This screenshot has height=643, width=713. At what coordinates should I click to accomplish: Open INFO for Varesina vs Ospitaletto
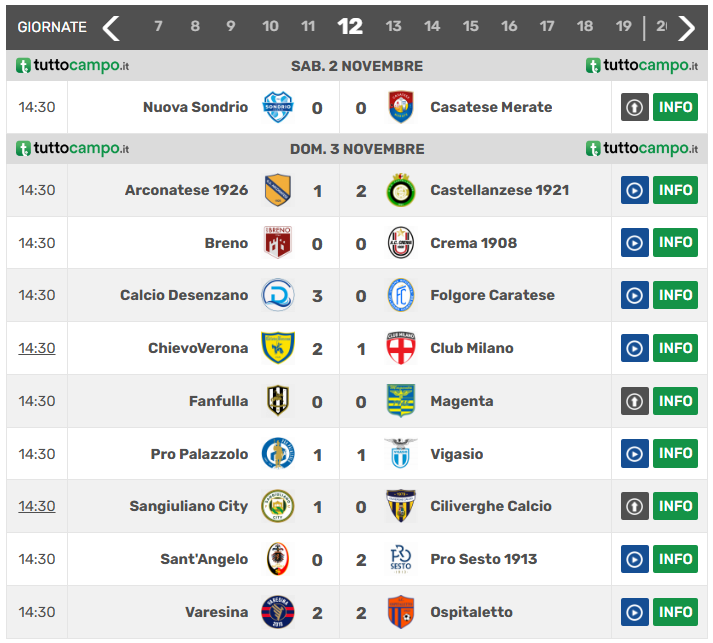pyautogui.click(x=675, y=612)
